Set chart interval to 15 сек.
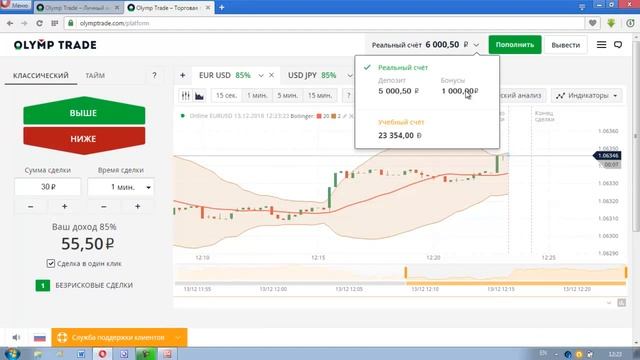This screenshot has height=360, width=640. (x=226, y=96)
